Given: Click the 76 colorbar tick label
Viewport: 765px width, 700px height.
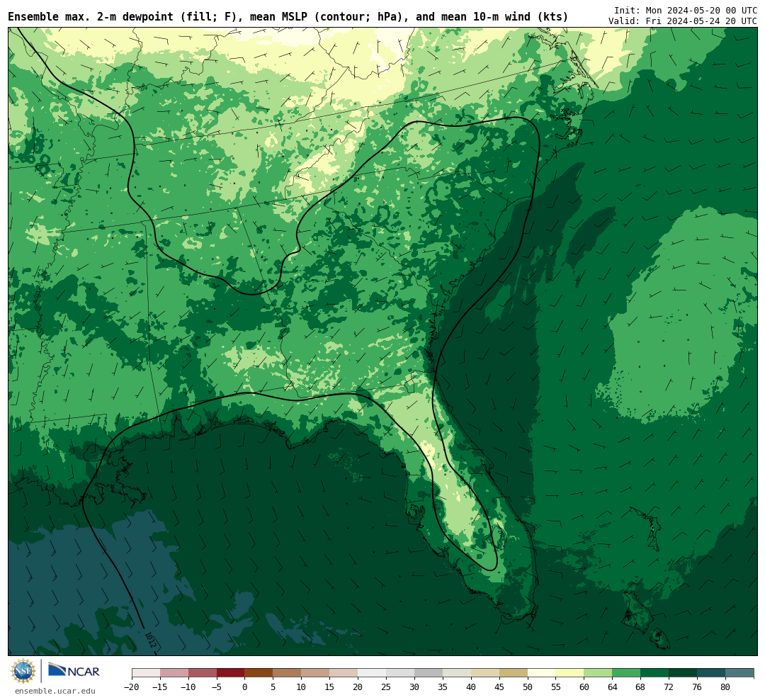Looking at the screenshot, I should pyautogui.click(x=698, y=687).
